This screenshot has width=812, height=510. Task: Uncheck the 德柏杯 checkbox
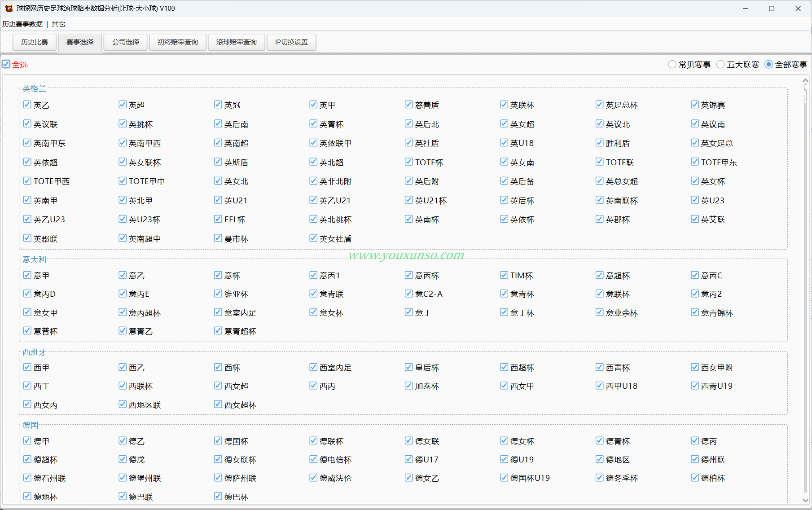click(x=695, y=478)
